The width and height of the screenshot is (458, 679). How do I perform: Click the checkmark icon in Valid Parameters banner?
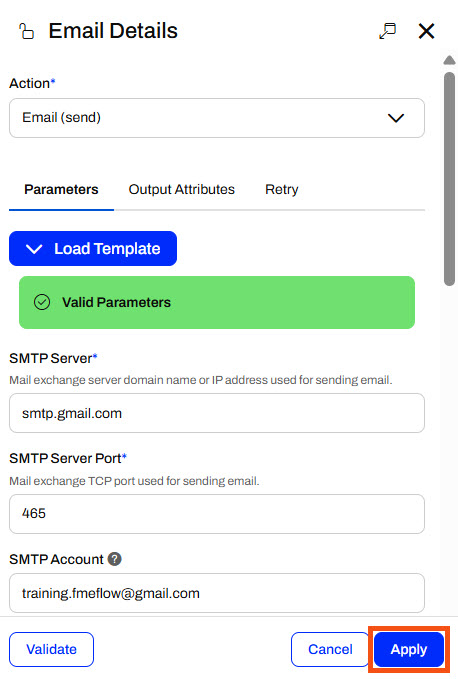tap(42, 302)
